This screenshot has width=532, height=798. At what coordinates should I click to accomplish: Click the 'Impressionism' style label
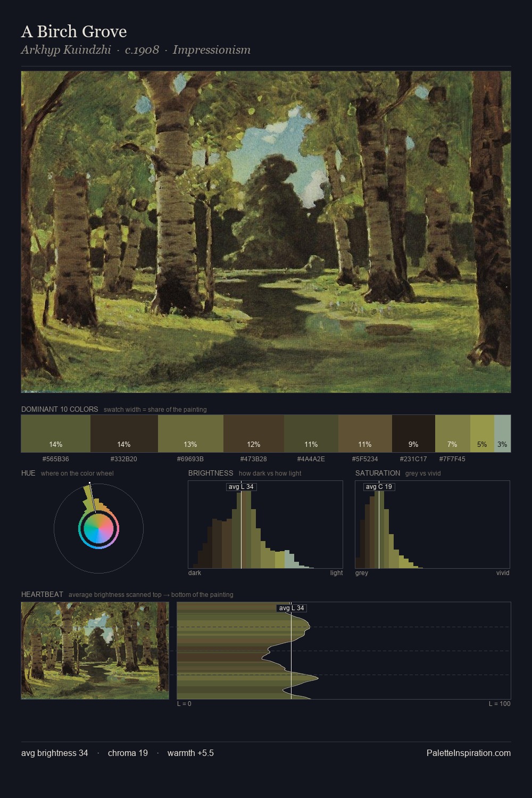(x=212, y=50)
